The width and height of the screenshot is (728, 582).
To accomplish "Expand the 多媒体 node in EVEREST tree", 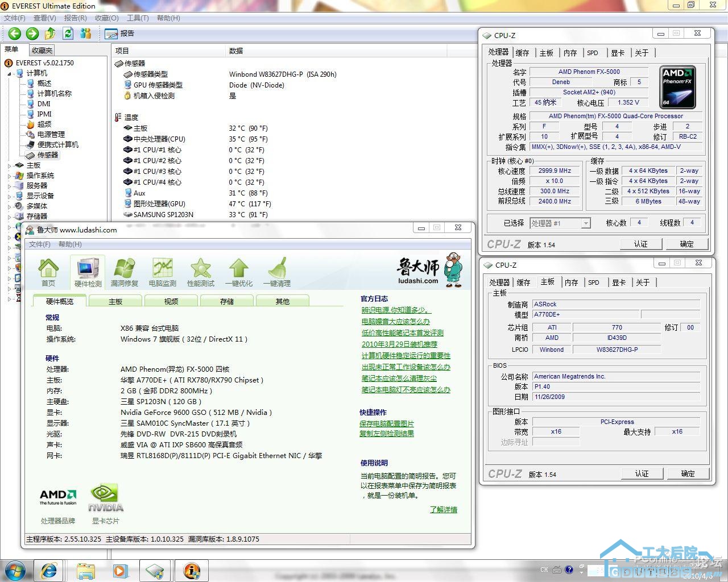I will [10, 207].
